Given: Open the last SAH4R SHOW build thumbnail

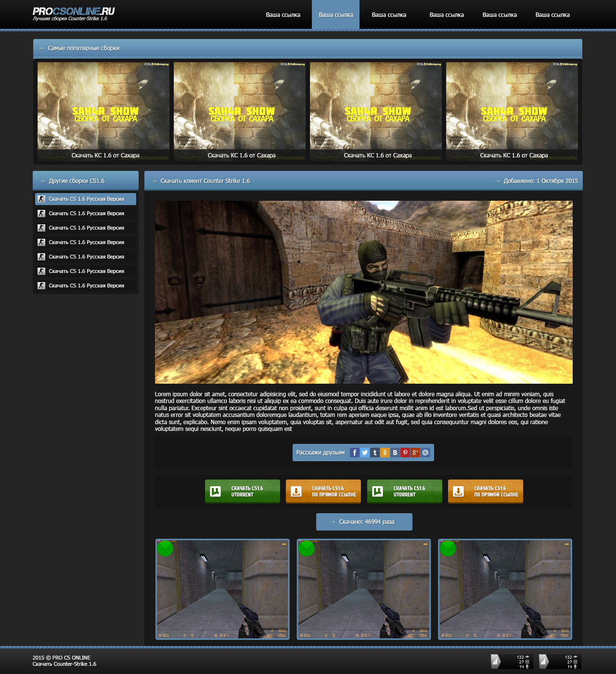Looking at the screenshot, I should pyautogui.click(x=512, y=112).
